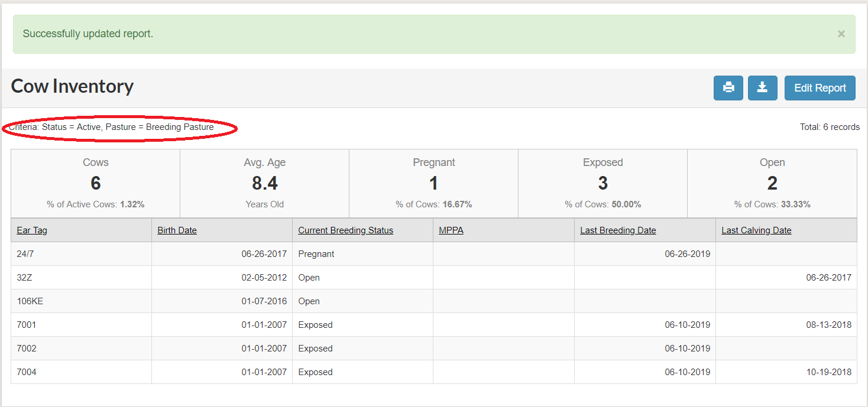Select the Exposed summary card
Image resolution: width=868 pixels, height=407 pixels.
pyautogui.click(x=603, y=183)
